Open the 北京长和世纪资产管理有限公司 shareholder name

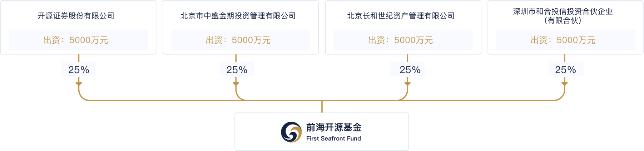tap(401, 16)
